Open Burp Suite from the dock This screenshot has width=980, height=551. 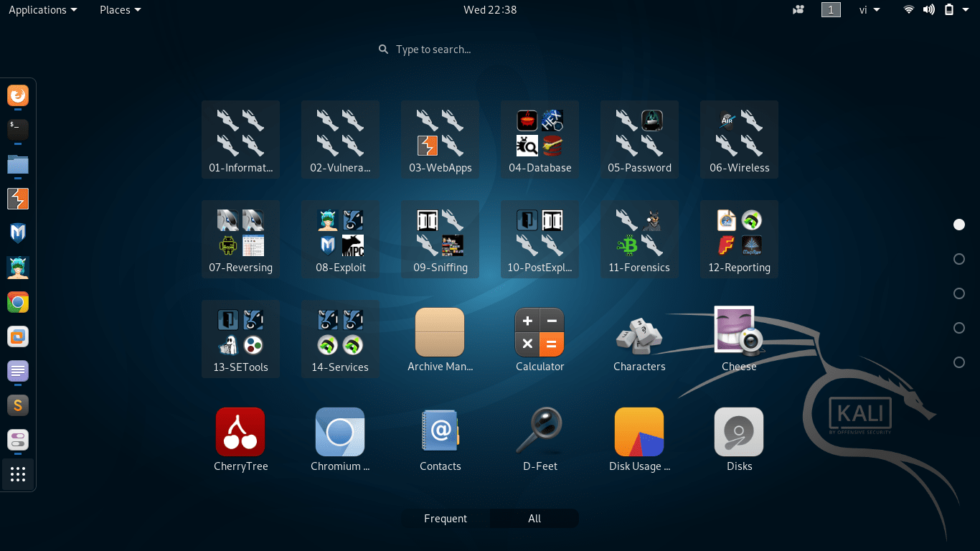[x=18, y=199]
